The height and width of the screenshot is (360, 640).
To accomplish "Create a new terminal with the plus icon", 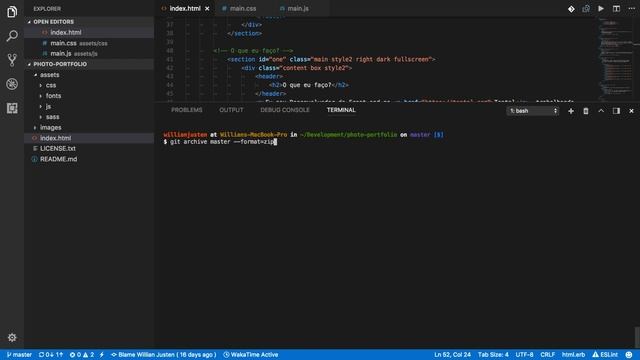I will [571, 111].
